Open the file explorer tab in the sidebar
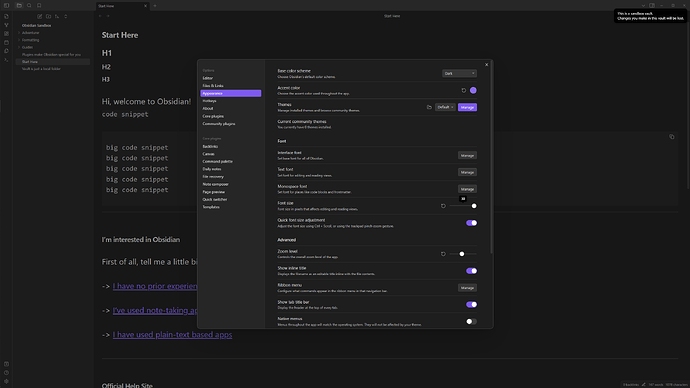 click(x=19, y=6)
